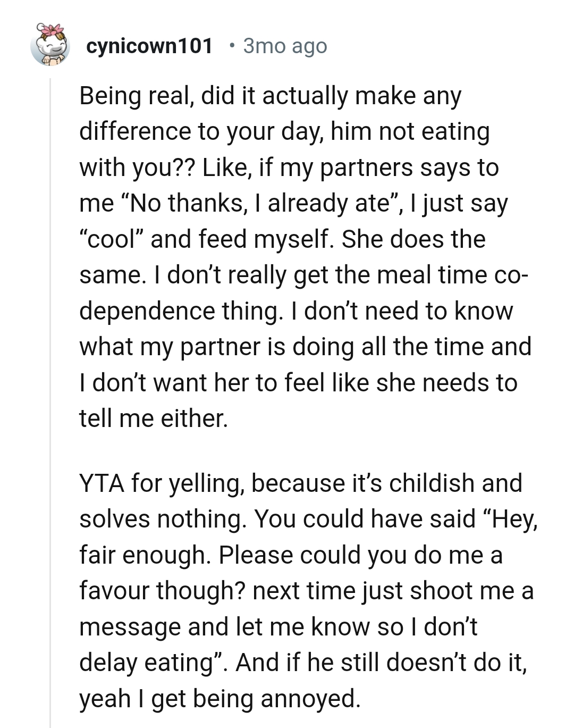The image size is (574, 728).
Task: Open cynicown101's profile via the avatar
Action: pyautogui.click(x=50, y=46)
